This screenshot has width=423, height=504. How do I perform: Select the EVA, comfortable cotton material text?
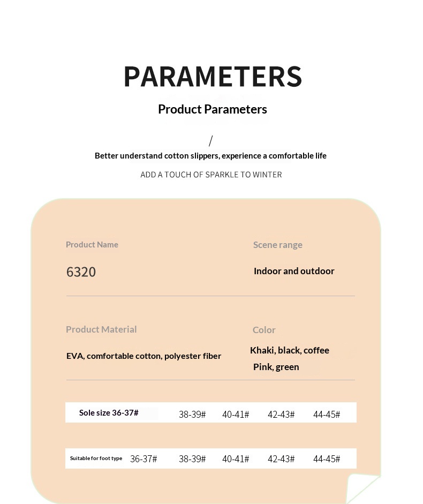(x=143, y=356)
